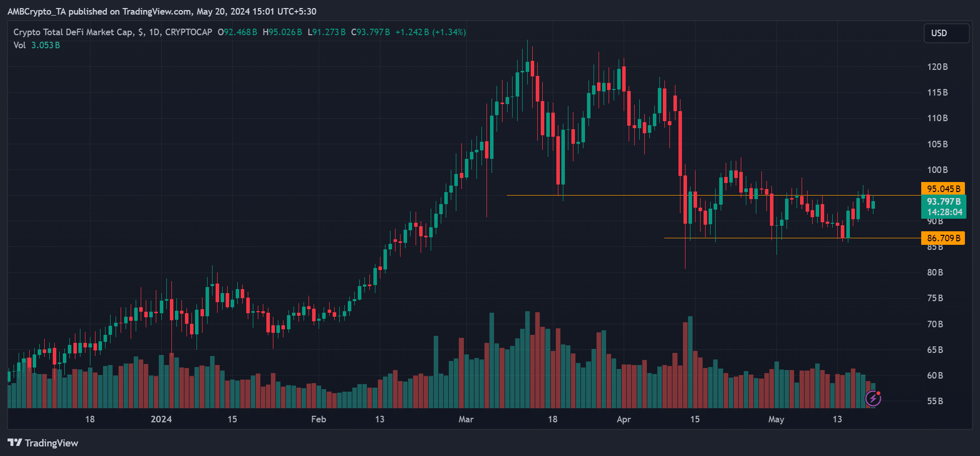980x456 pixels.
Task: Click the Feb label on the time axis
Action: pyautogui.click(x=319, y=419)
